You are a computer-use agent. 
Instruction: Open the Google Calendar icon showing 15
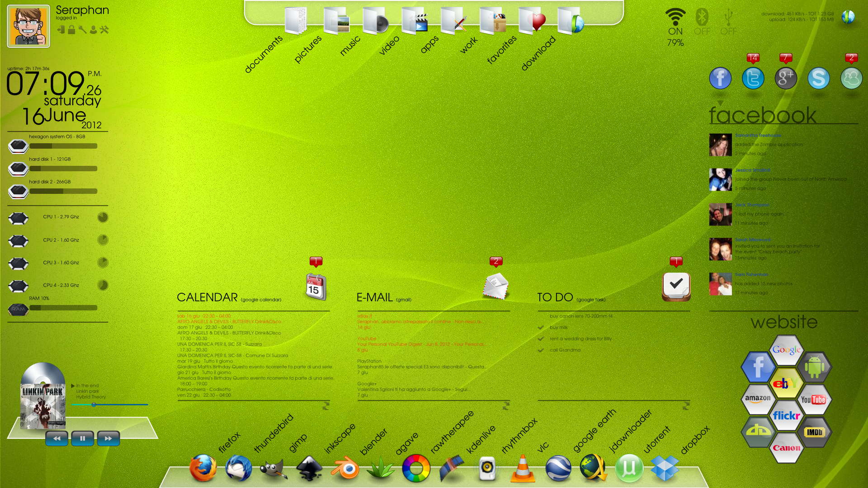point(316,286)
